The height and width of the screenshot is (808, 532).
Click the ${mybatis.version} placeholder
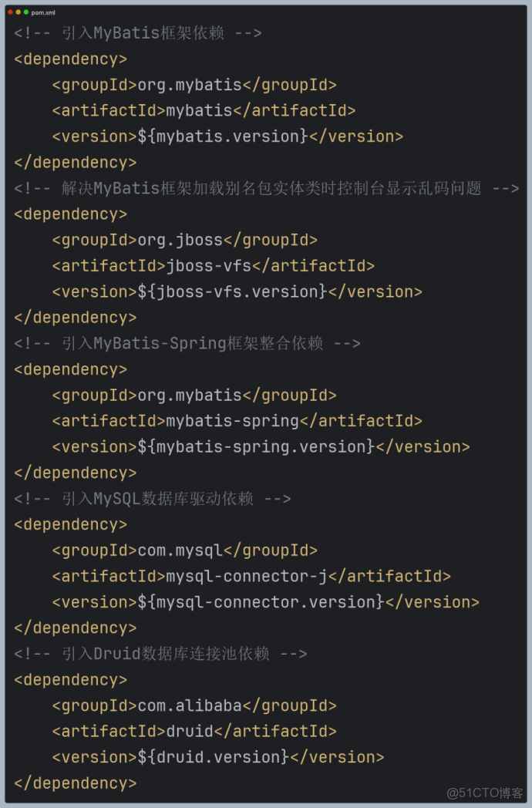click(222, 136)
